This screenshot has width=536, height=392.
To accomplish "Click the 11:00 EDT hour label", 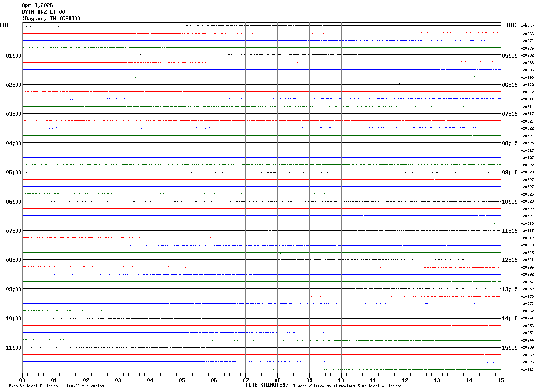I will (x=14, y=348).
